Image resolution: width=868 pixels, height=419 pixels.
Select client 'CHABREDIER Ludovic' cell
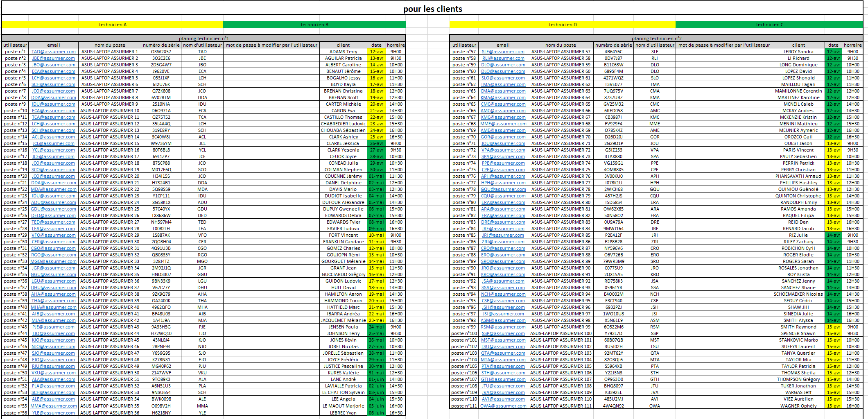pyautogui.click(x=343, y=124)
